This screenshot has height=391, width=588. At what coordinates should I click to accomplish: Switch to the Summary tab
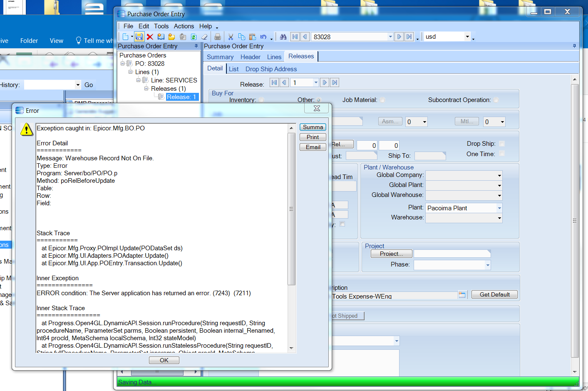[220, 57]
